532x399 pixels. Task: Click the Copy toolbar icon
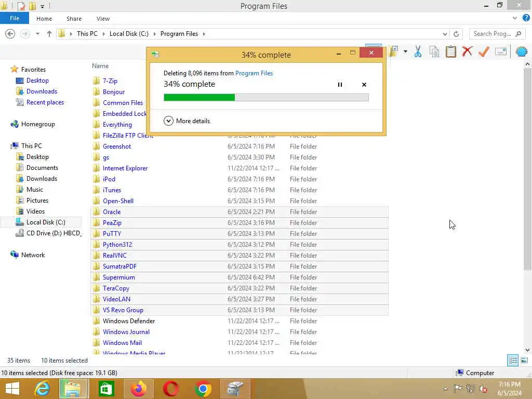click(x=434, y=51)
